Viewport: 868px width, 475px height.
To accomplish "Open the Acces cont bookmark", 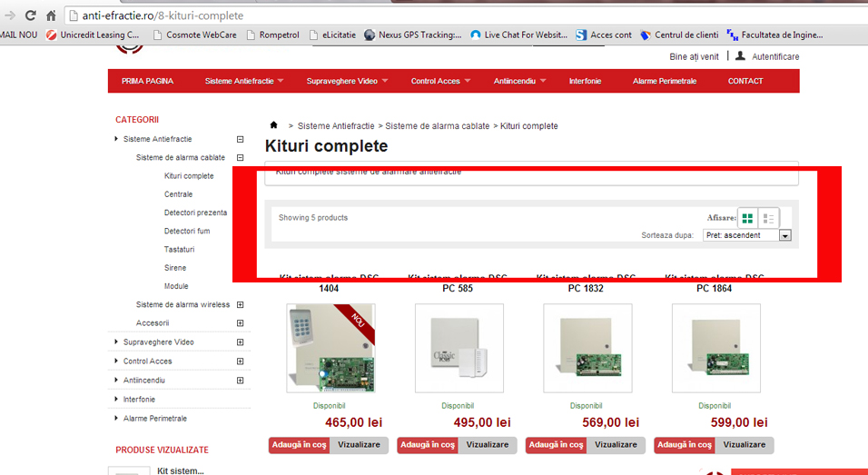I will pyautogui.click(x=604, y=35).
